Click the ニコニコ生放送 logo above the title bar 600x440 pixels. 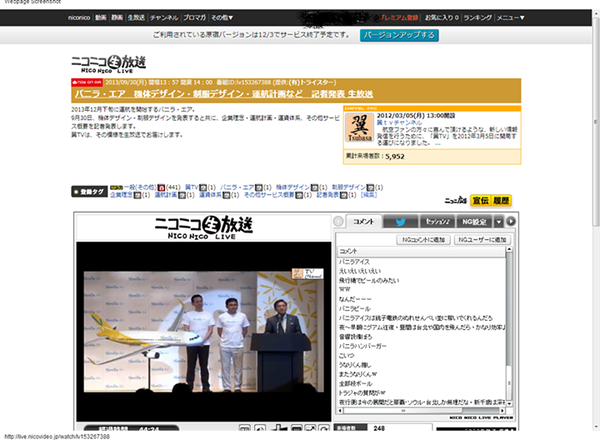[108, 64]
